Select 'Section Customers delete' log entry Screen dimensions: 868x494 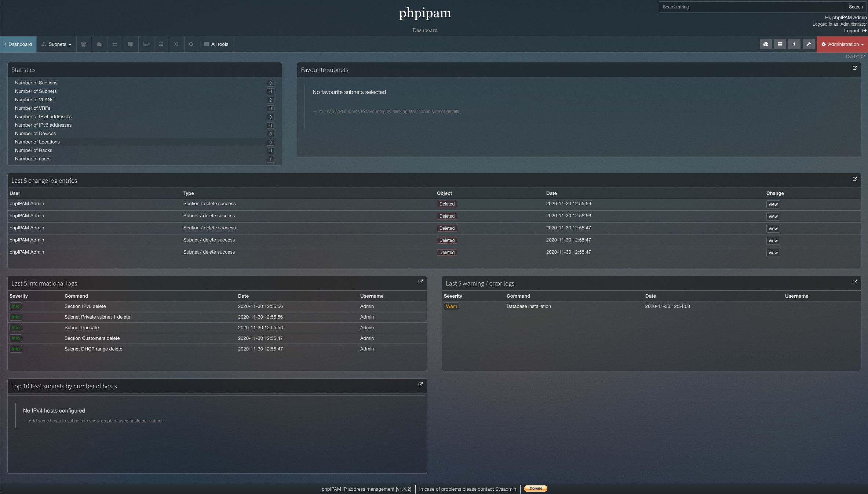pos(92,338)
